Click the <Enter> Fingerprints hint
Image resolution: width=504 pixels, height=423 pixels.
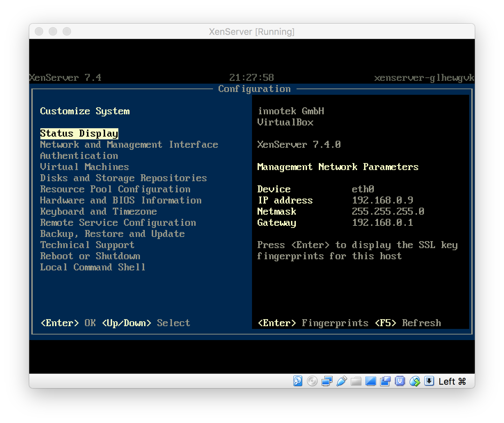[313, 323]
